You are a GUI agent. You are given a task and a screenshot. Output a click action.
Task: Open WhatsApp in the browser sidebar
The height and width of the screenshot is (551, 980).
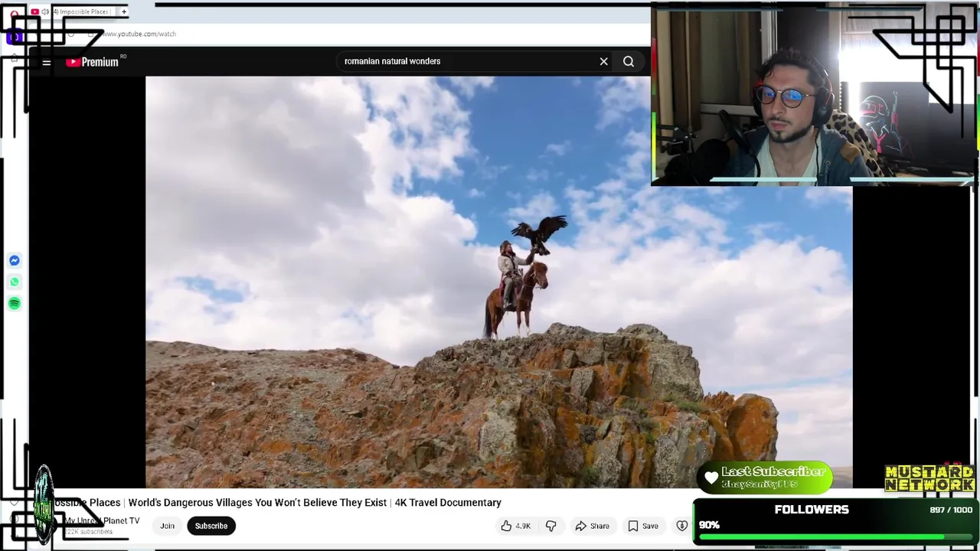(15, 282)
